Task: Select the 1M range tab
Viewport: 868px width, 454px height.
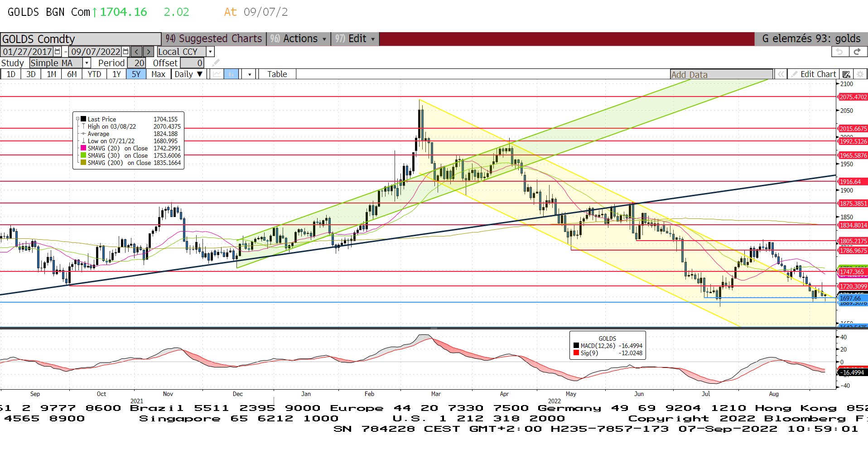Action: pyautogui.click(x=52, y=74)
